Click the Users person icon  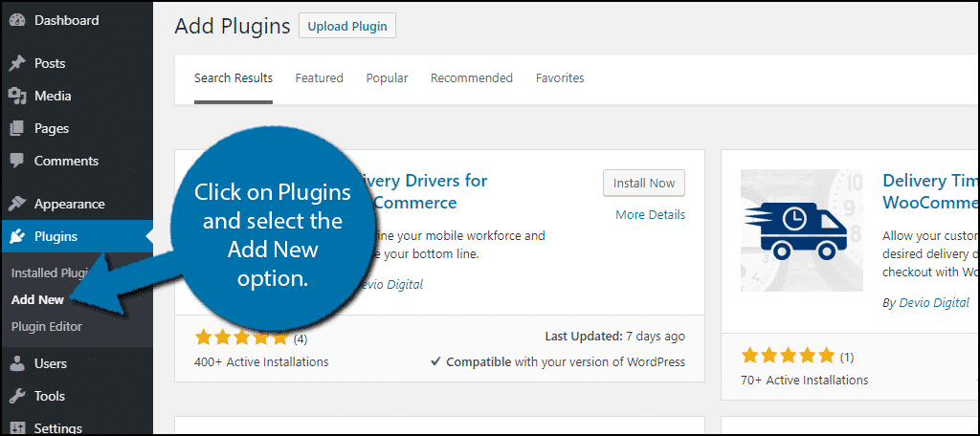pos(17,363)
